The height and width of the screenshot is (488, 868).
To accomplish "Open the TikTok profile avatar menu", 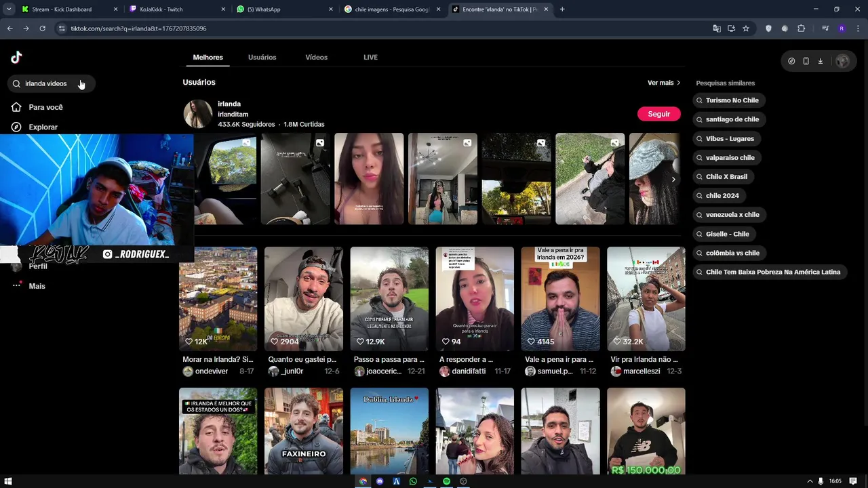I will 842,61.
